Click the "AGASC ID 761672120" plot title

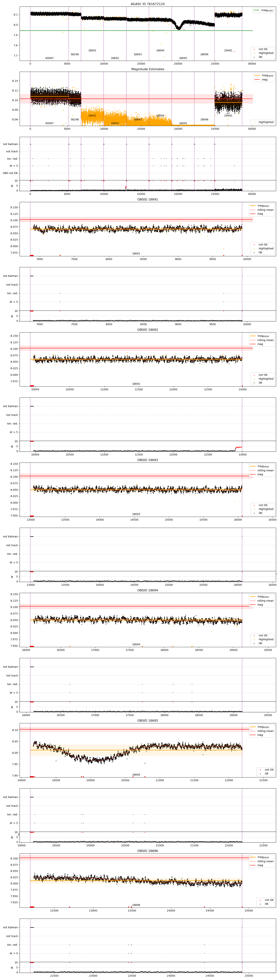click(x=148, y=4)
